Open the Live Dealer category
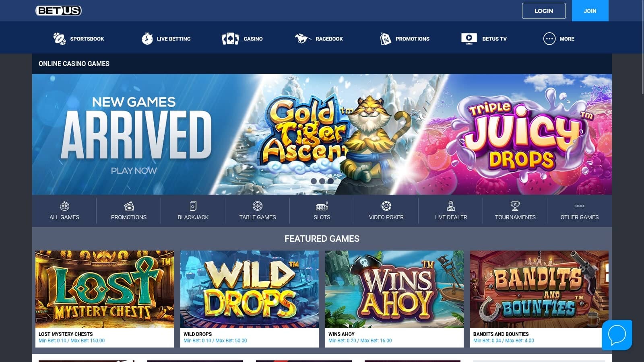This screenshot has height=362, width=644. coord(451,211)
